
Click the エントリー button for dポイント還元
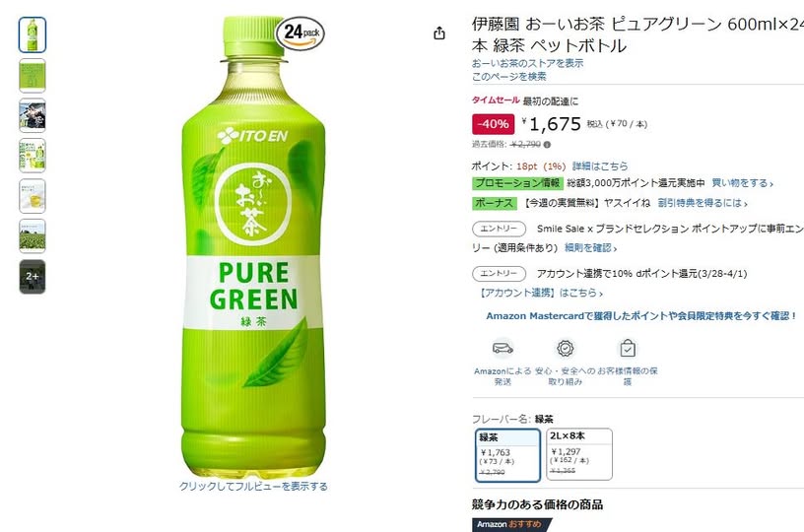click(499, 274)
